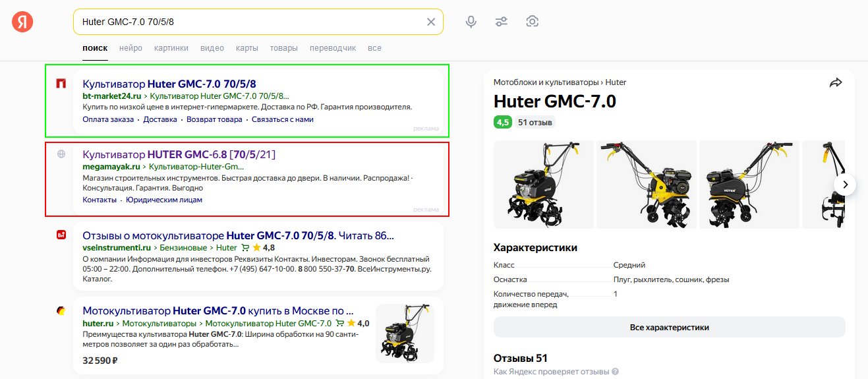Start voice search with microphone icon
The height and width of the screenshot is (379, 868).
point(471,22)
